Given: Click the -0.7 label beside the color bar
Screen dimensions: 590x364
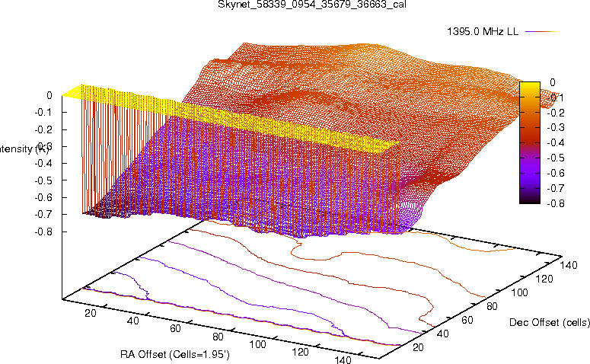Looking at the screenshot, I should pyautogui.click(x=556, y=188).
